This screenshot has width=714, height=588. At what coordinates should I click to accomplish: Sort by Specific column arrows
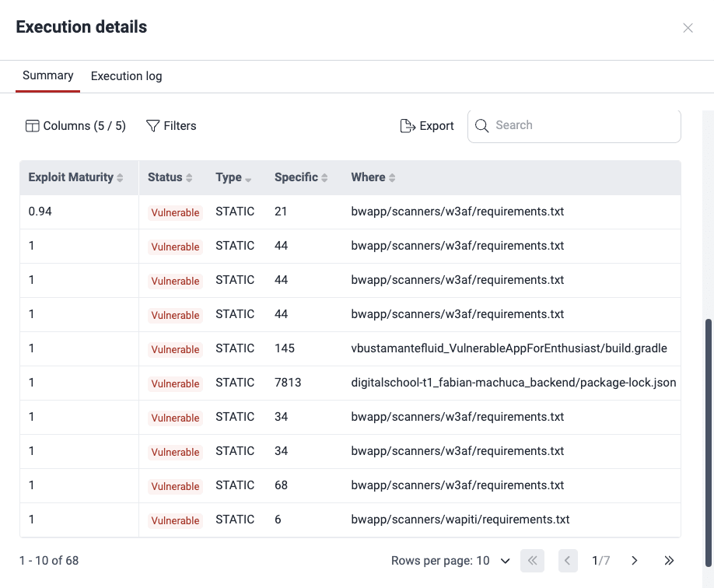coord(324,177)
